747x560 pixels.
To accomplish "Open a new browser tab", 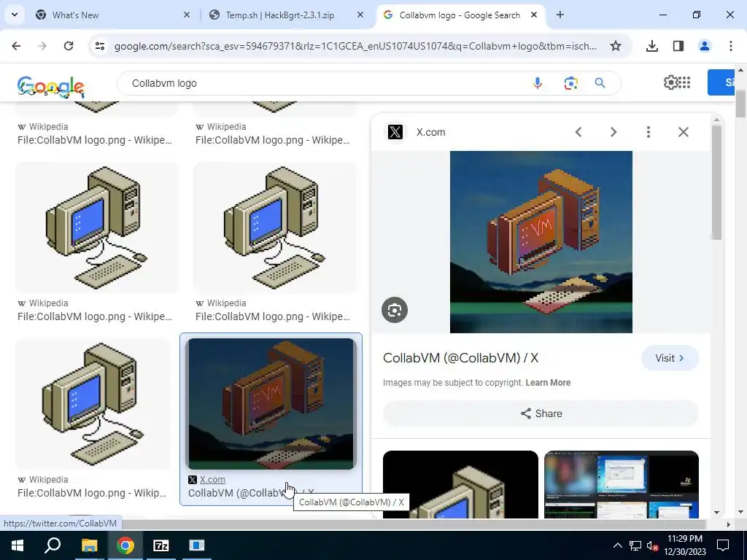I will click(560, 15).
